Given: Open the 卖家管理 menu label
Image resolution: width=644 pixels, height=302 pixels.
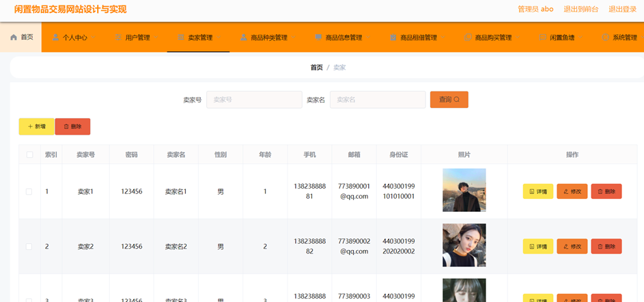Looking at the screenshot, I should click(200, 38).
